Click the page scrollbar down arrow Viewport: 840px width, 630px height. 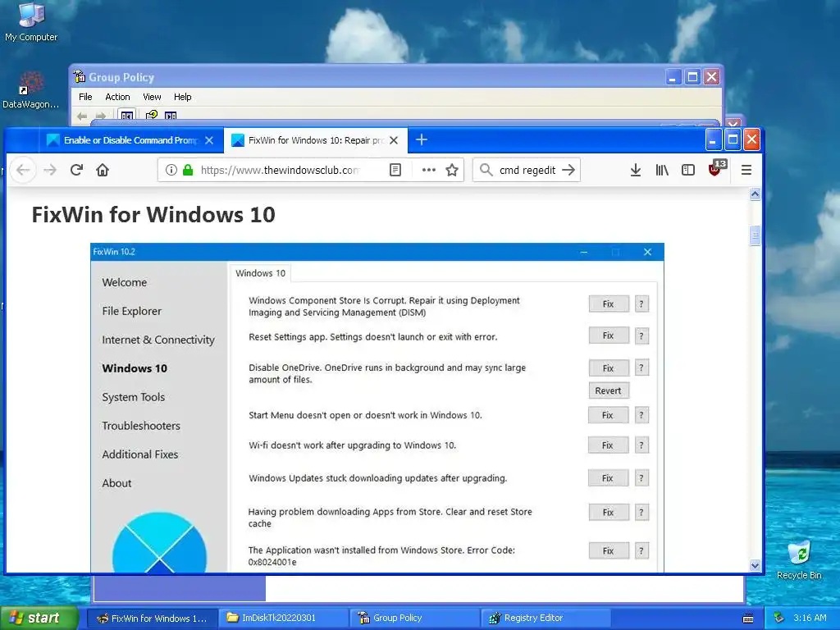click(x=755, y=565)
